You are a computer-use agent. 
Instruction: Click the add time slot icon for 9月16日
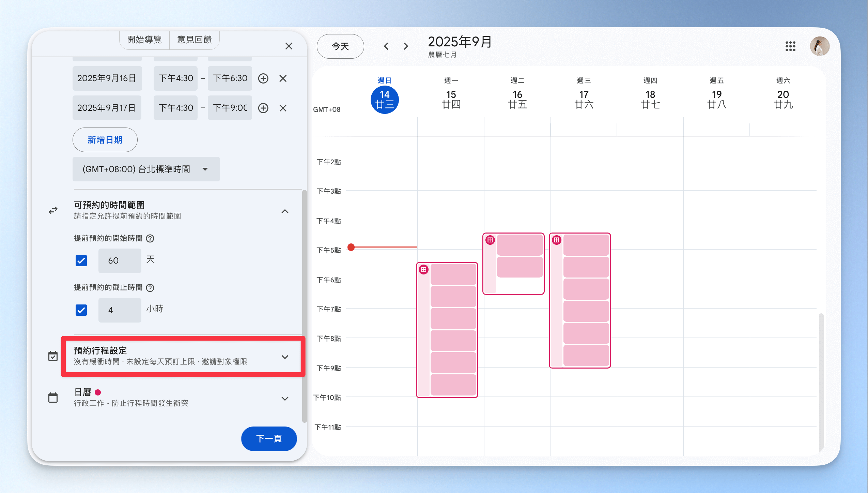(263, 78)
